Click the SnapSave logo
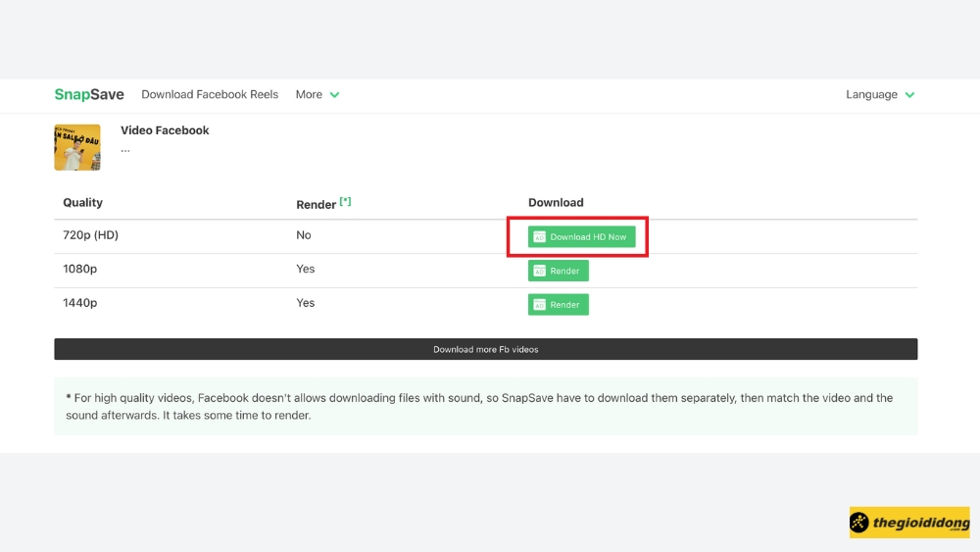980x552 pixels. click(89, 95)
